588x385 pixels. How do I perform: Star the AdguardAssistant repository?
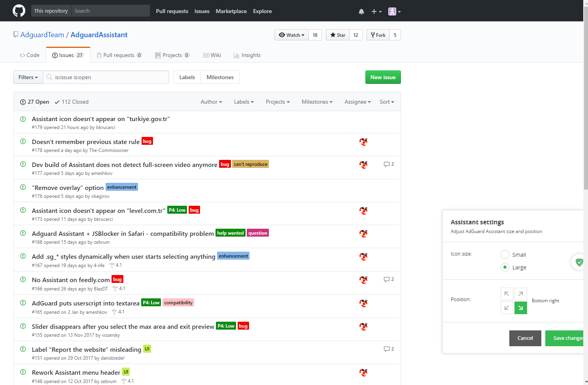point(337,35)
